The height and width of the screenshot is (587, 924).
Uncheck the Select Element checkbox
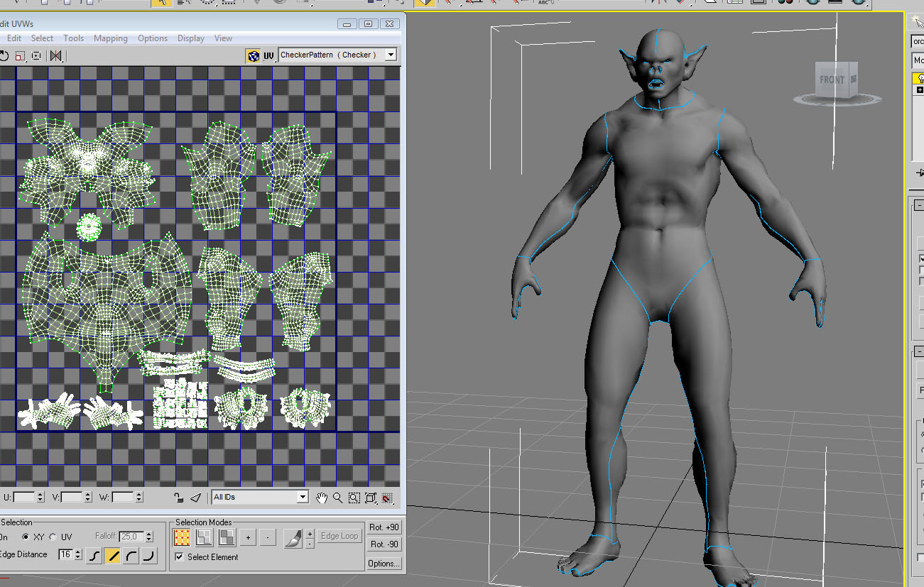179,557
